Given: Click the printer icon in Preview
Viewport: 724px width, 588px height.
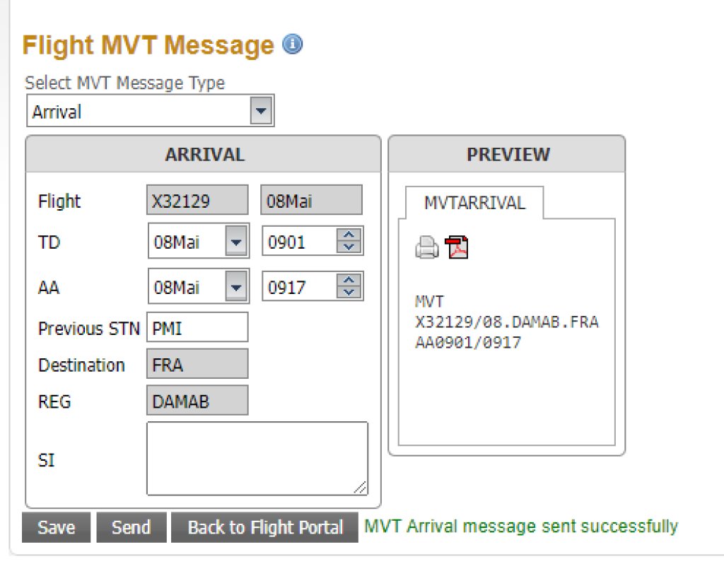Looking at the screenshot, I should 426,248.
